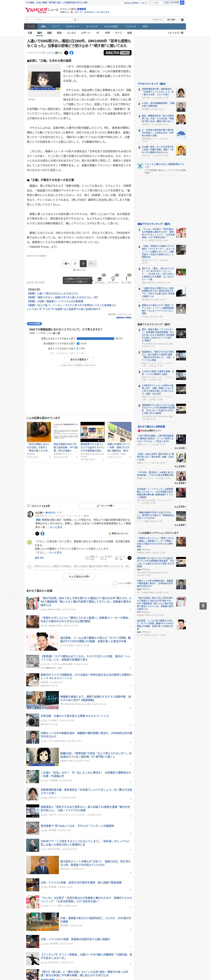Click the ABEMA TIMES logo banner
Image resolution: width=210 pixels, height=980 pixels.
click(117, 53)
